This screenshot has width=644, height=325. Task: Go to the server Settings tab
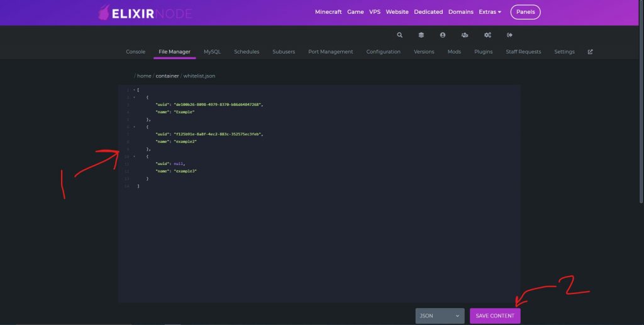564,52
